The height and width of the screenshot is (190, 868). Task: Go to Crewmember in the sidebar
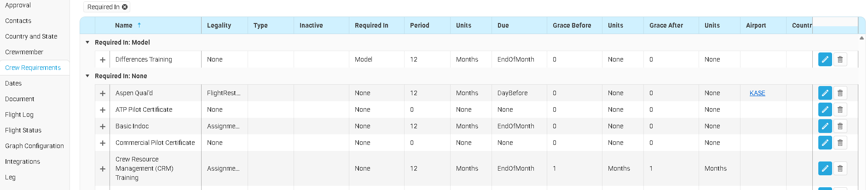click(24, 52)
